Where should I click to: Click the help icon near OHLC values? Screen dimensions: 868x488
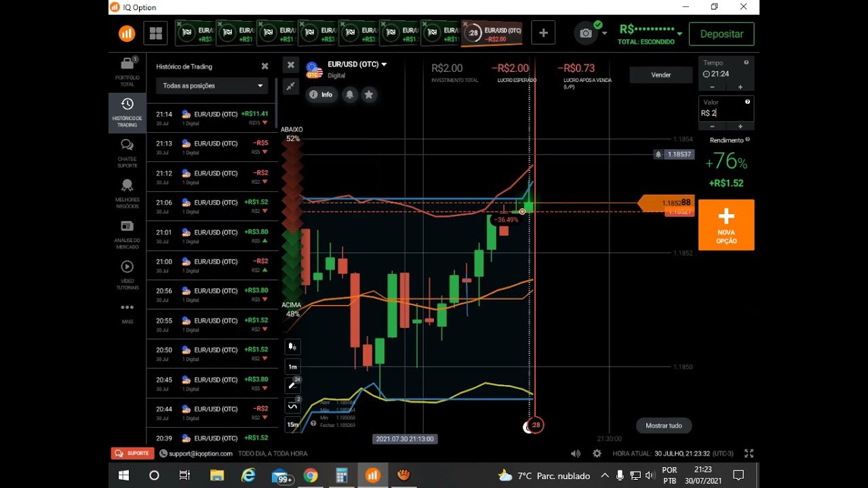(313, 422)
